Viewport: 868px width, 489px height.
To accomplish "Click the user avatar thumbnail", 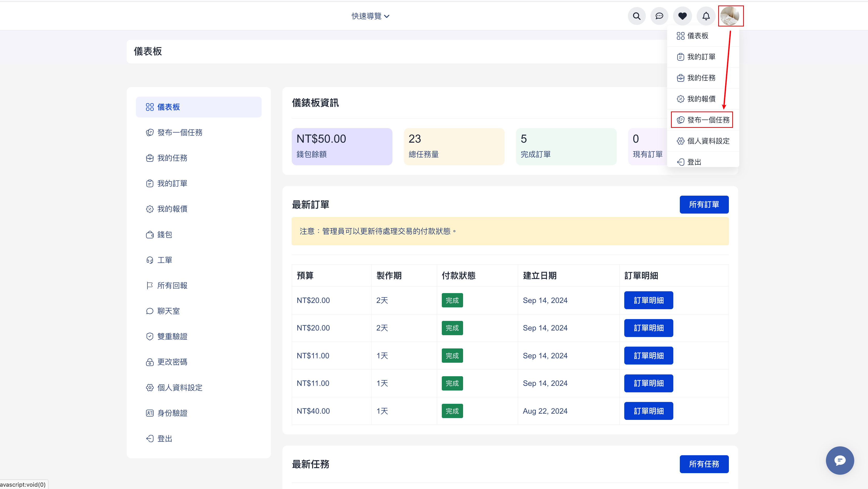I will pos(730,16).
